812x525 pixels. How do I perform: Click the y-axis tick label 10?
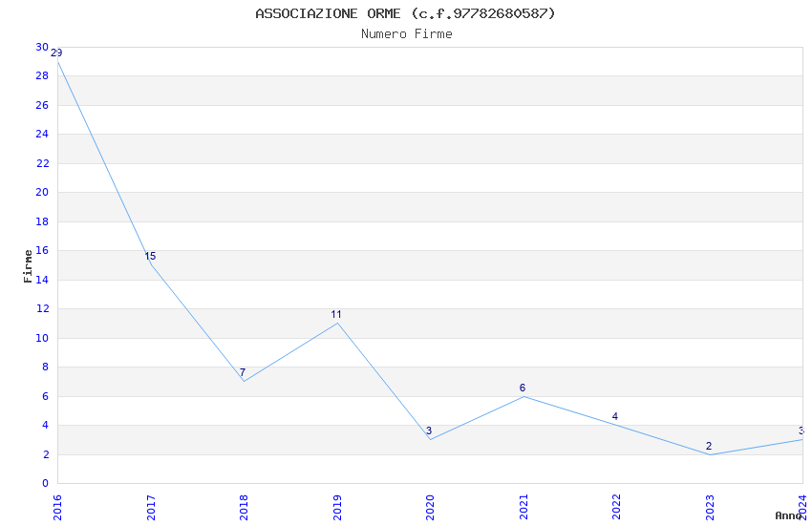tap(42, 338)
